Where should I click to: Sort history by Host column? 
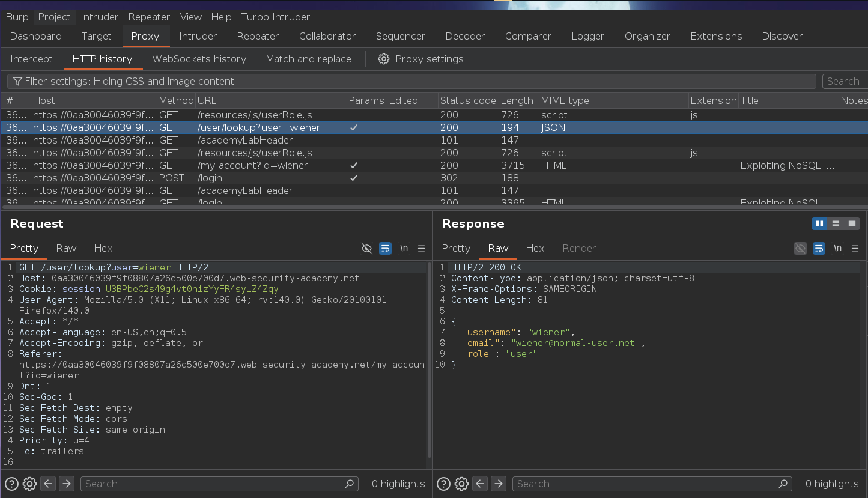coord(94,100)
